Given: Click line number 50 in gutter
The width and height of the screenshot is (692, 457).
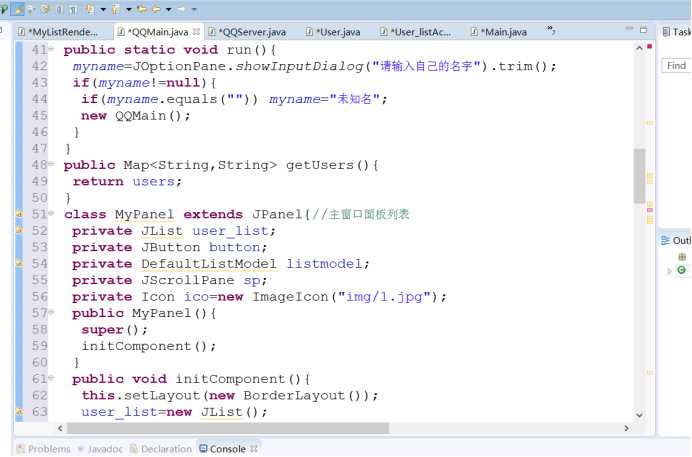Looking at the screenshot, I should point(39,198).
